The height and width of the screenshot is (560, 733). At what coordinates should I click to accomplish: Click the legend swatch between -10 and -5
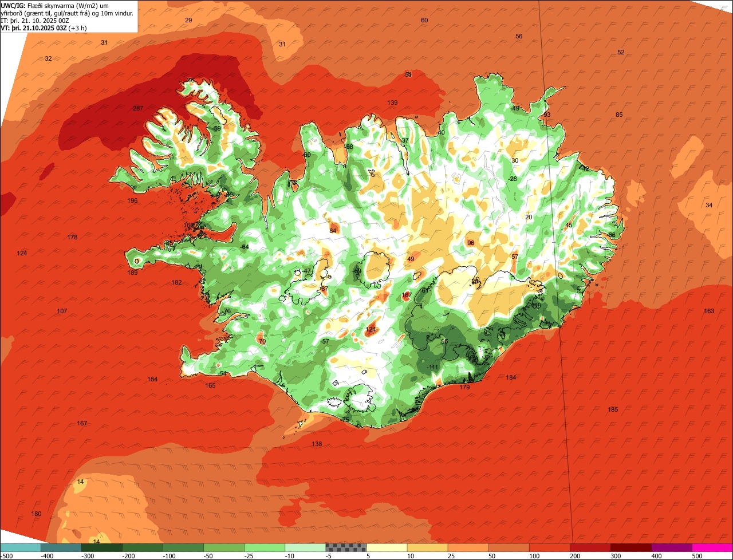tap(305, 547)
